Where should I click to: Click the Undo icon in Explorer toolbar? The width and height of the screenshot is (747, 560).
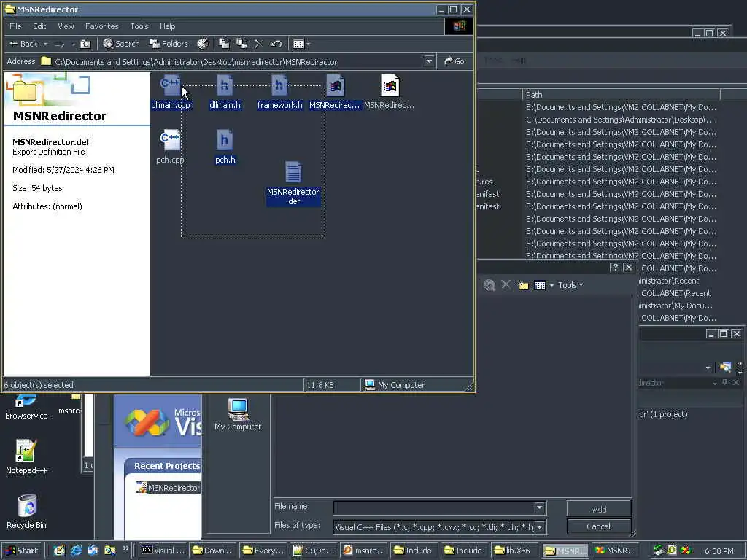[276, 44]
